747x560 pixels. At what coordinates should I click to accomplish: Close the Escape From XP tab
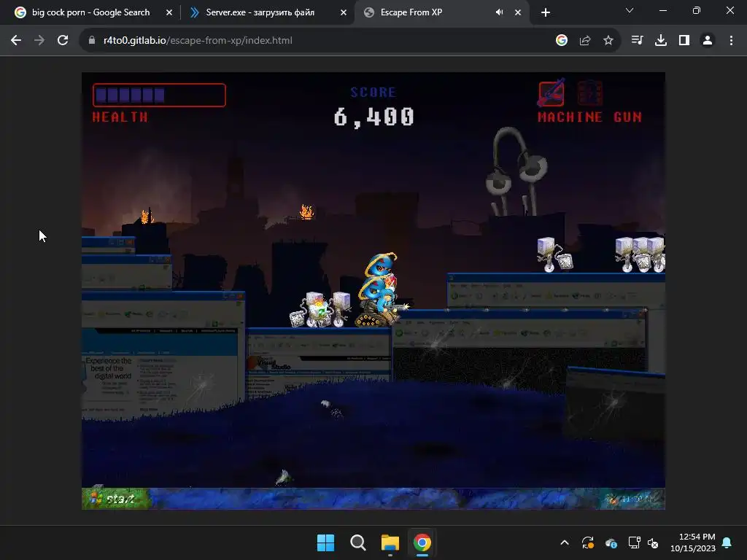tap(518, 12)
